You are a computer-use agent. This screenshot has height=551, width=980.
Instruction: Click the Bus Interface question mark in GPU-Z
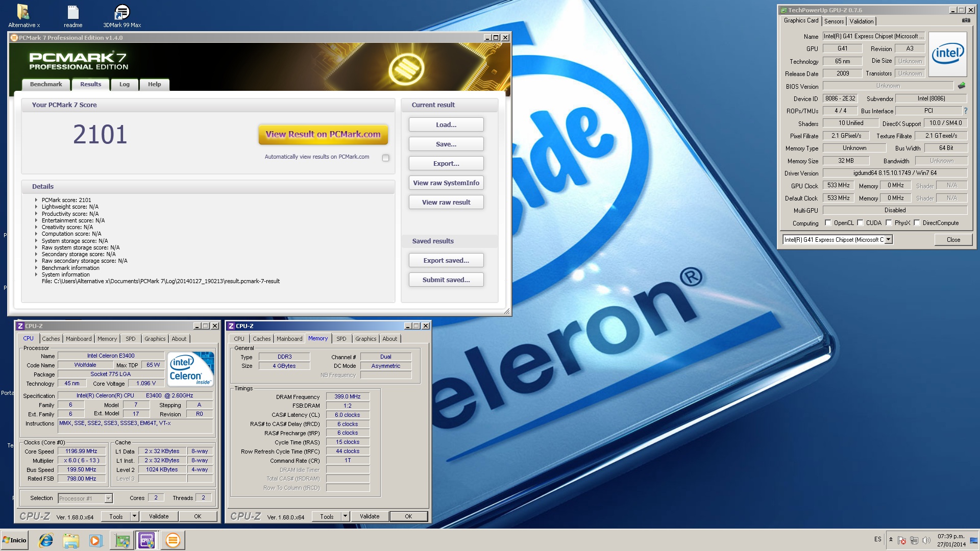tap(965, 111)
